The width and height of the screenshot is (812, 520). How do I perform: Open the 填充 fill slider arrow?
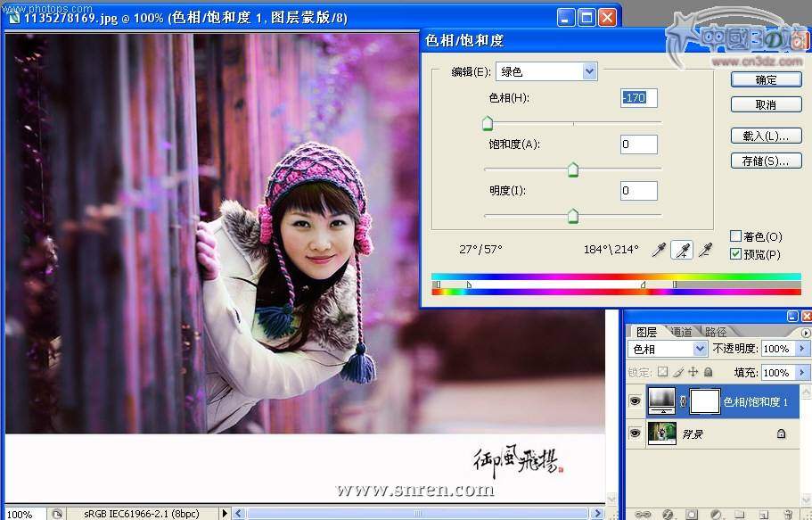point(802,372)
